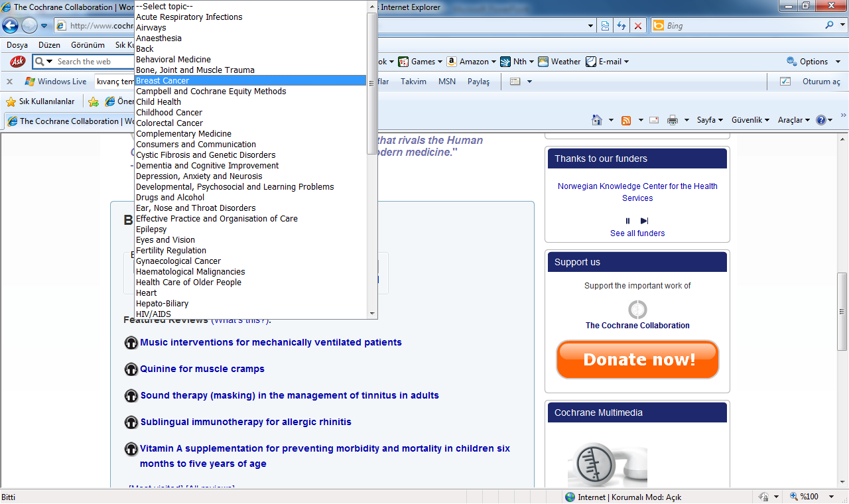The image size is (849, 504).
Task: Click MSN on Windows Live toolbar
Action: click(447, 82)
